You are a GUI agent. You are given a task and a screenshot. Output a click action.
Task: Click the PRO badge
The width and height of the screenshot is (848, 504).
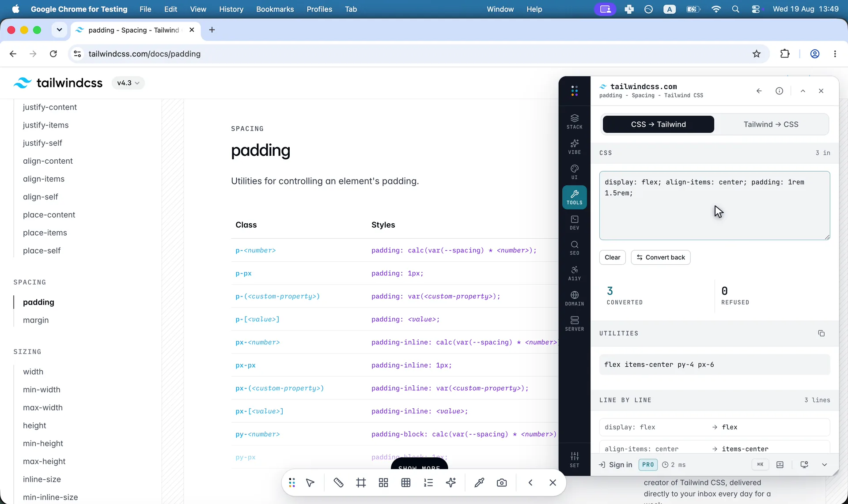click(x=648, y=465)
